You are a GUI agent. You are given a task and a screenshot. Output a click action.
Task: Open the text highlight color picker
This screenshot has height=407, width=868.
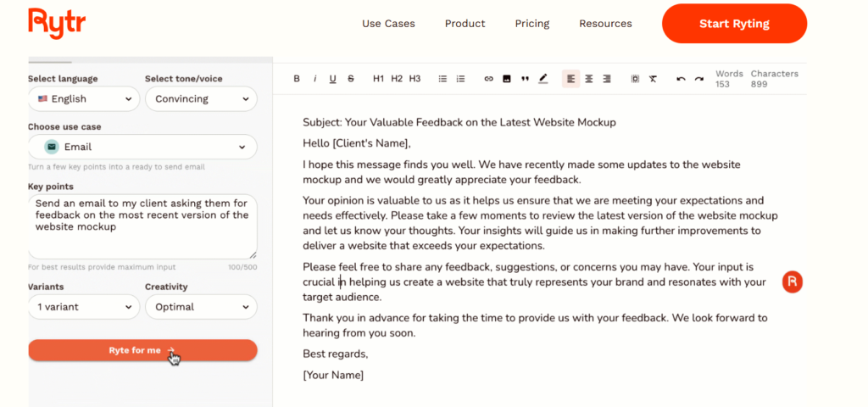(543, 79)
